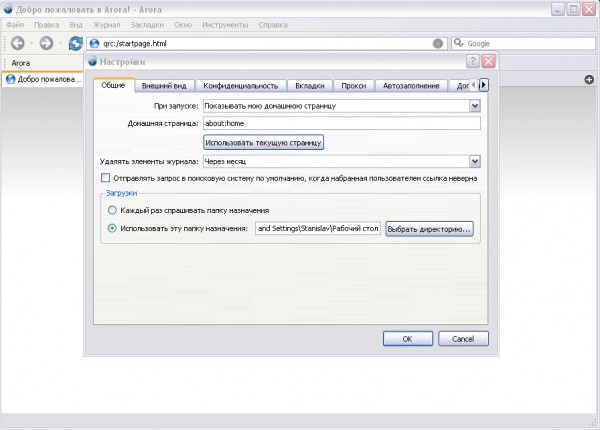This screenshot has height=430, width=600.
Task: Select the Добро пожалова... browser tab
Action: (x=43, y=79)
